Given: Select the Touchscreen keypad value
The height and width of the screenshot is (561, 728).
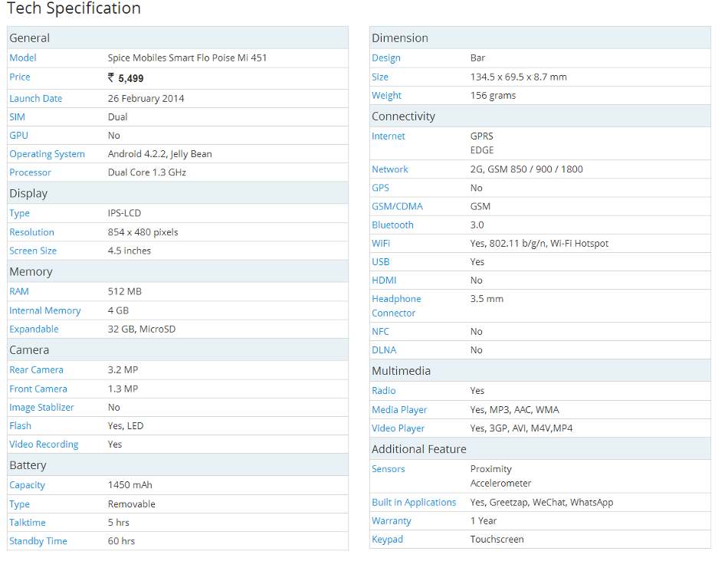Looking at the screenshot, I should pyautogui.click(x=497, y=540).
